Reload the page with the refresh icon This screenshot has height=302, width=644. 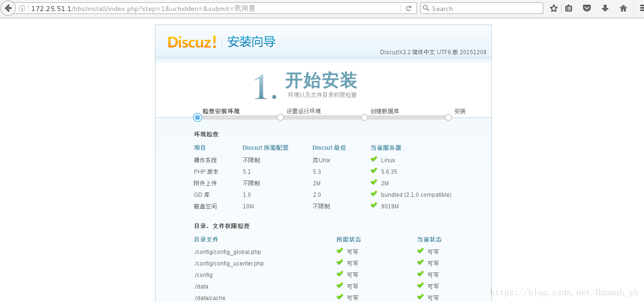click(x=409, y=8)
